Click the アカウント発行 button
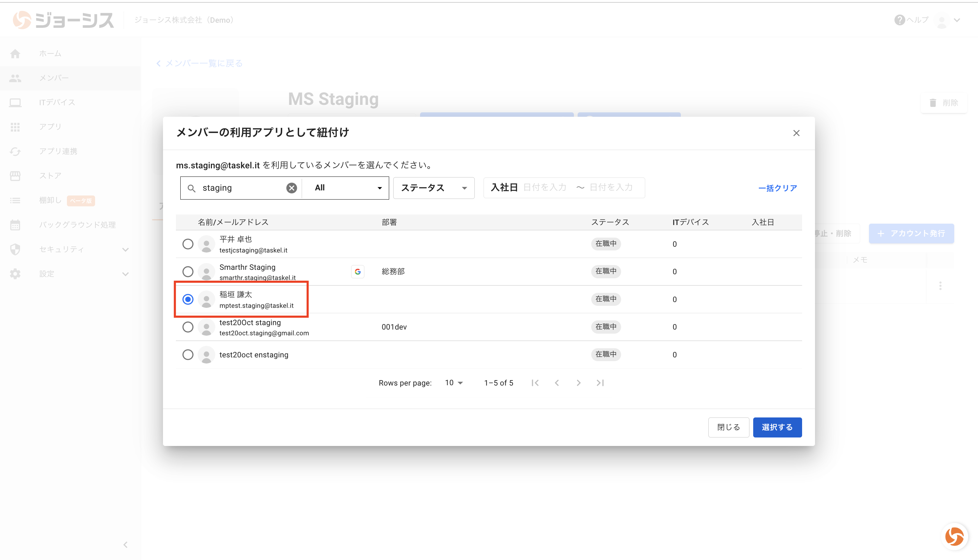Screen dimensions: 978x560 pyautogui.click(x=911, y=234)
